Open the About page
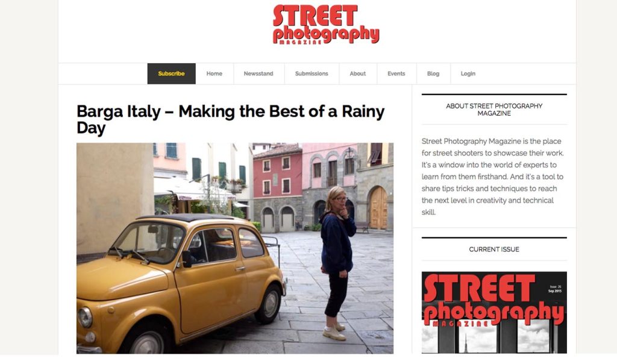This screenshot has height=364, width=617. pos(358,74)
